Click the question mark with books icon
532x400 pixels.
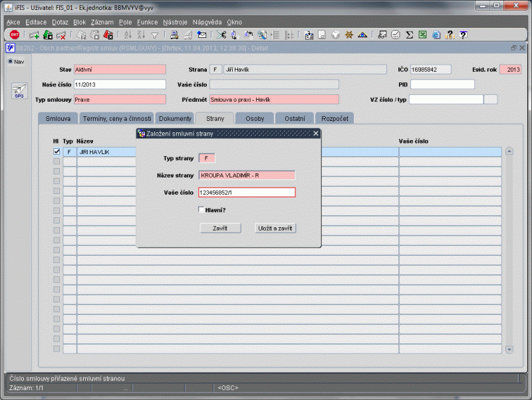pos(450,35)
